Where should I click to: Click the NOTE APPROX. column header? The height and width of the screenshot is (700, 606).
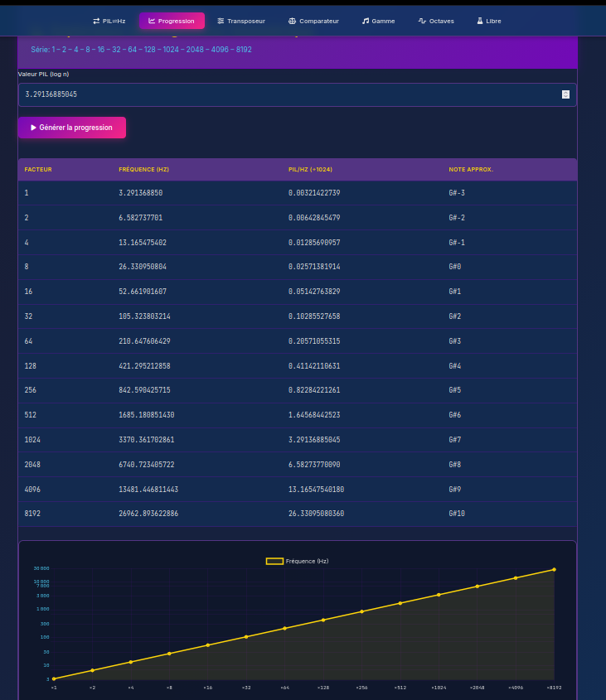click(471, 169)
